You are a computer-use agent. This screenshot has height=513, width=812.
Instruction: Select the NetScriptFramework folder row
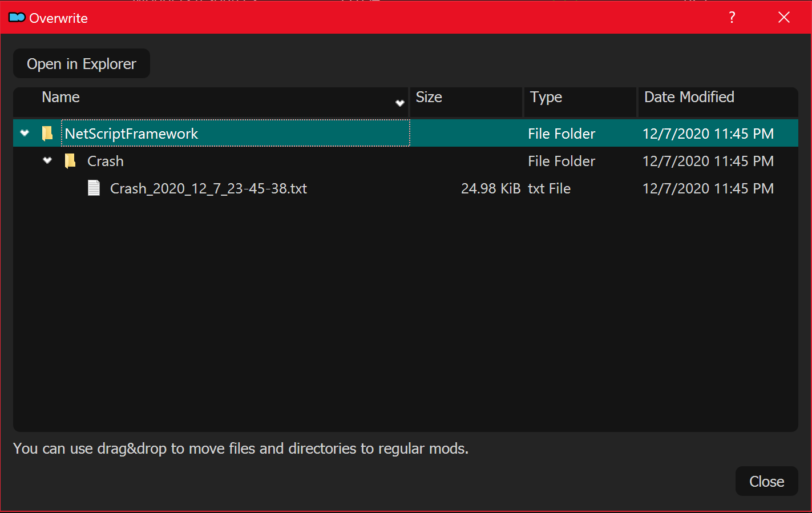406,133
